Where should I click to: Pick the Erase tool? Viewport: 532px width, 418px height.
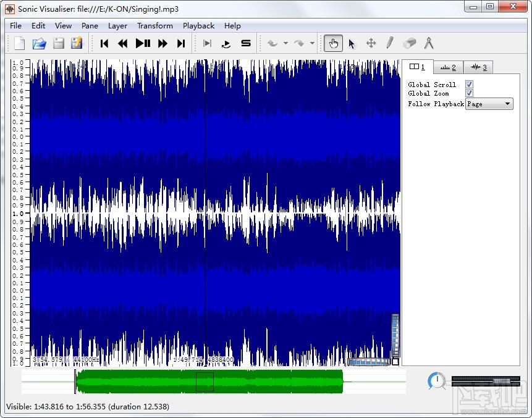coord(409,43)
